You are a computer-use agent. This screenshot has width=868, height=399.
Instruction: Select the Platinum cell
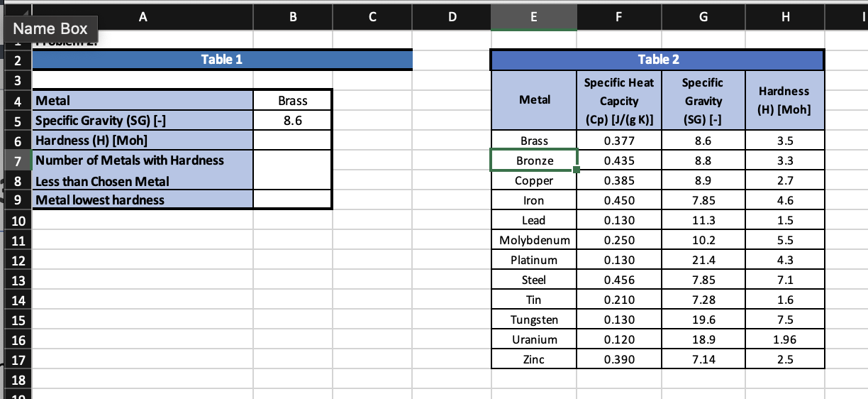[535, 260]
